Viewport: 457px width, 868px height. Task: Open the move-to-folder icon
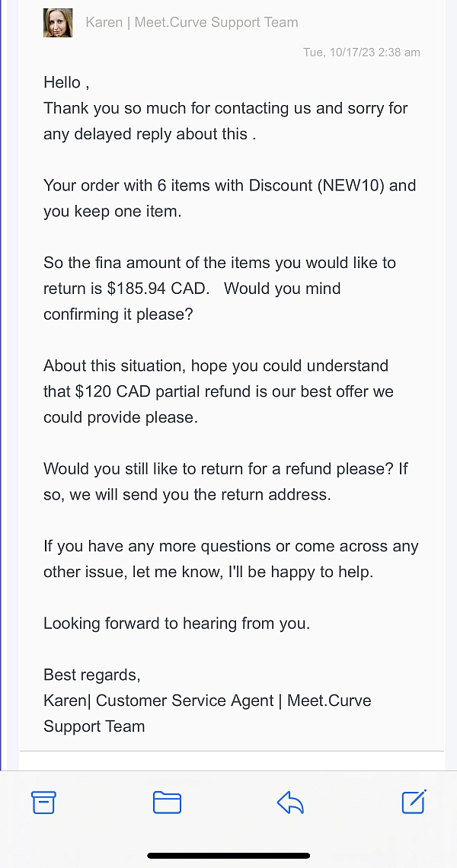167,802
